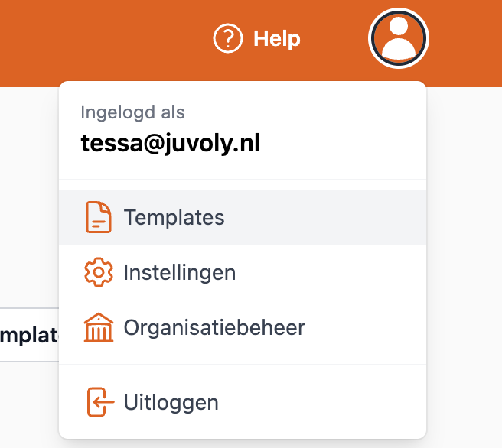Click the Instellingen gear icon
The image size is (502, 448).
click(x=98, y=272)
